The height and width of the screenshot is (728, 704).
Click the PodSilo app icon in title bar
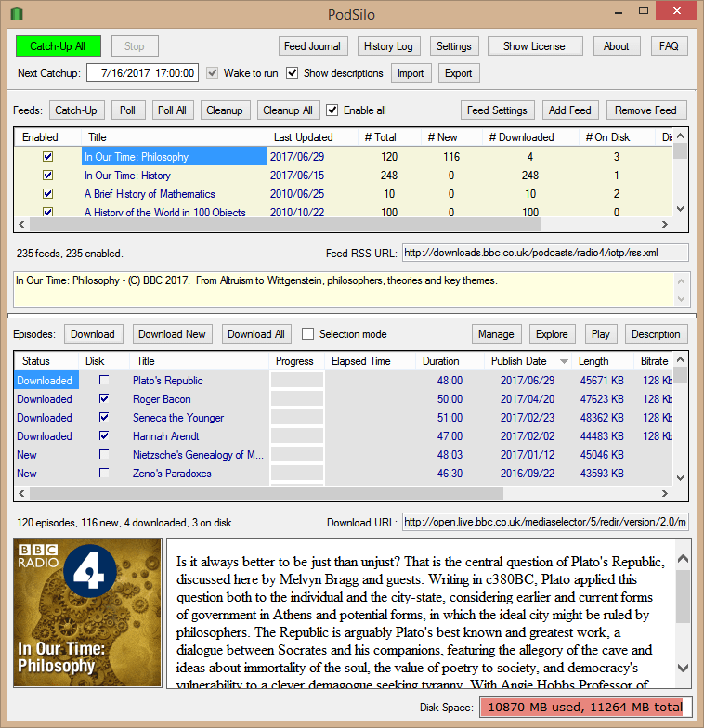(x=16, y=13)
